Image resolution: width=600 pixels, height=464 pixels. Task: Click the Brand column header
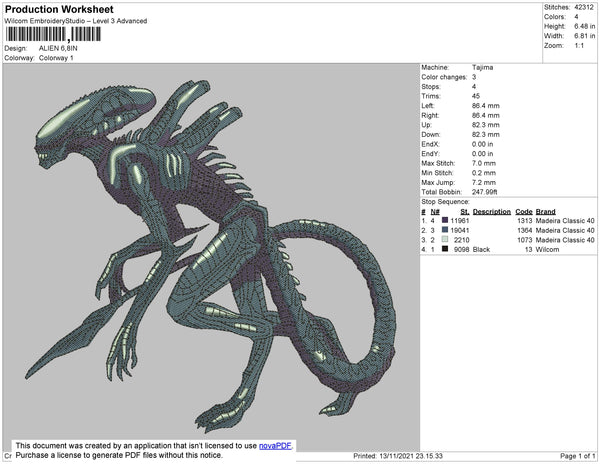click(546, 212)
